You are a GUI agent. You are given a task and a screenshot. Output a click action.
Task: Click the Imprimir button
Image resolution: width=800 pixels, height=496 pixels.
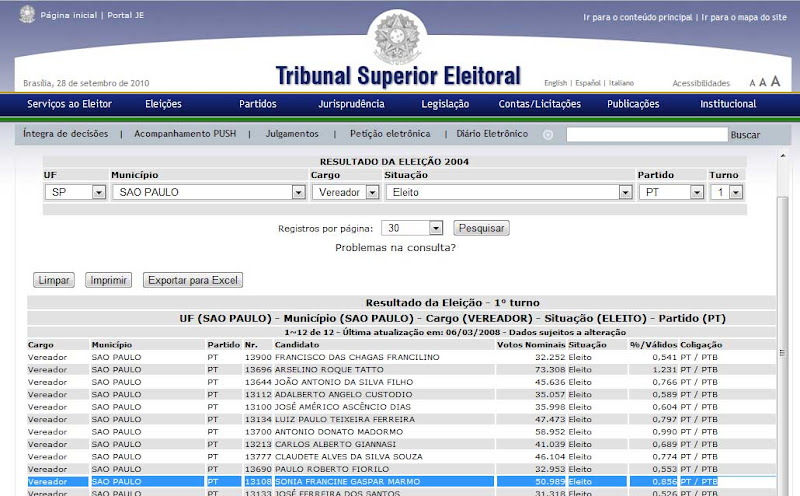[108, 280]
